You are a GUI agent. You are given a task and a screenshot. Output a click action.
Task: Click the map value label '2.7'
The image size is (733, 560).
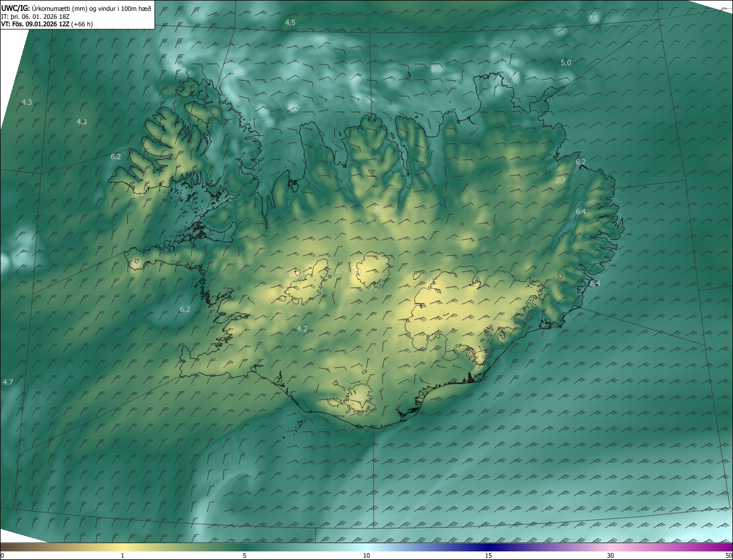tap(561, 180)
